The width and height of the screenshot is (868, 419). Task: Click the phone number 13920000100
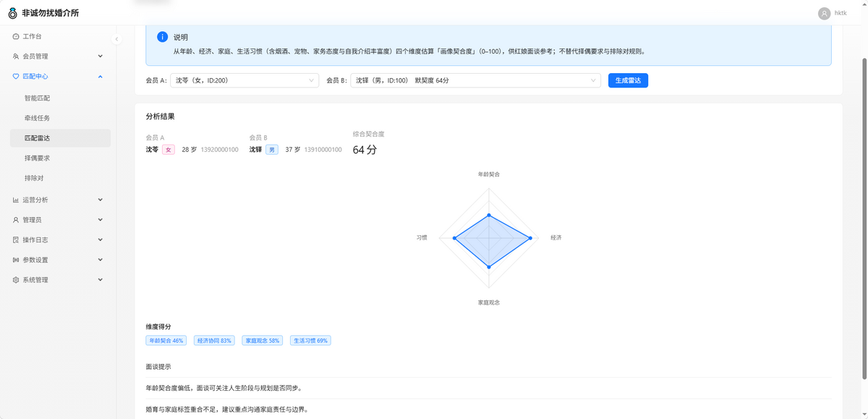point(219,150)
